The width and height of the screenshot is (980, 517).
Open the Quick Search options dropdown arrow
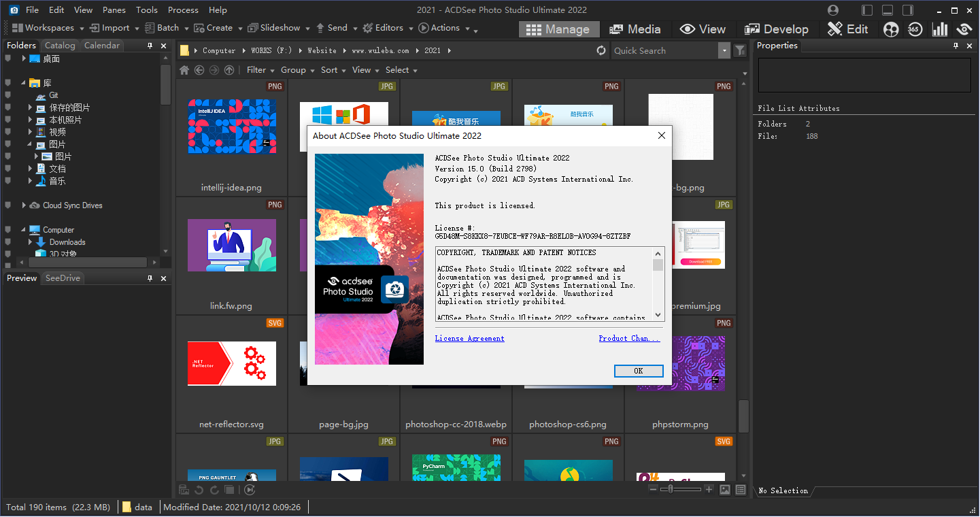(x=724, y=50)
